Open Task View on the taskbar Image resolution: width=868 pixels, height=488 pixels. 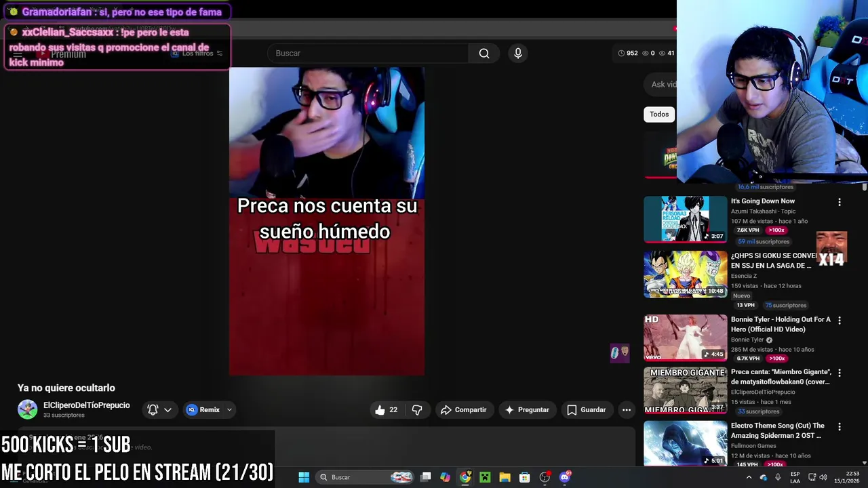(x=425, y=477)
